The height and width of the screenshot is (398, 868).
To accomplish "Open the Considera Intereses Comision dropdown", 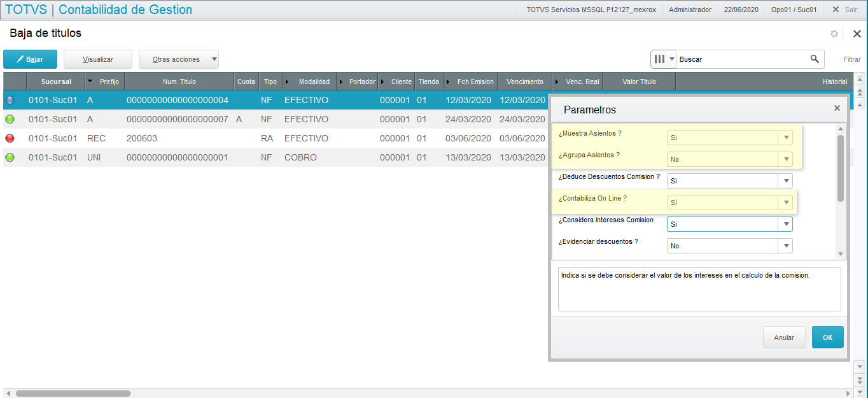I will (787, 224).
